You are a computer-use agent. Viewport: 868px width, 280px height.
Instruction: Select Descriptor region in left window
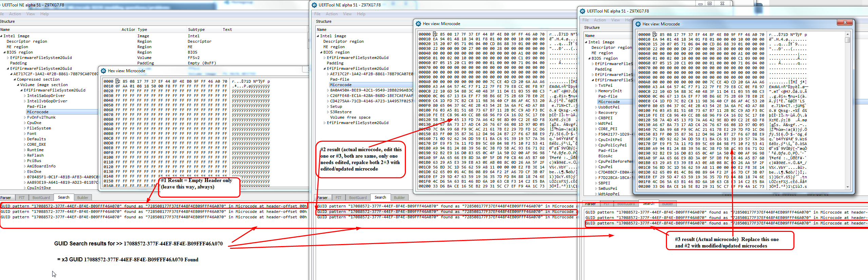(27, 41)
